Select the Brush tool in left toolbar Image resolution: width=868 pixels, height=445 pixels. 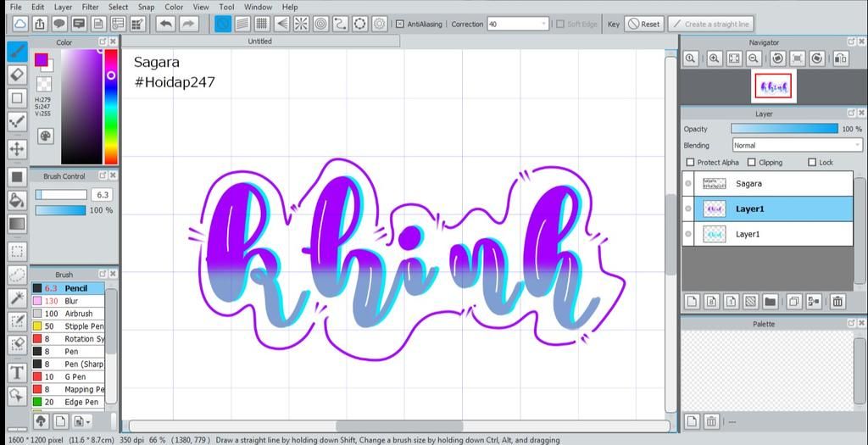(x=17, y=52)
